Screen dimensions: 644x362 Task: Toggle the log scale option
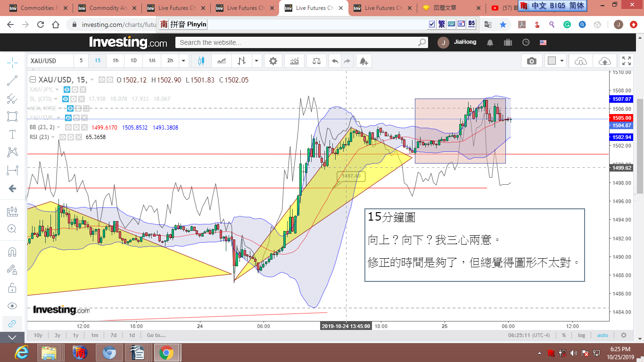click(x=581, y=335)
